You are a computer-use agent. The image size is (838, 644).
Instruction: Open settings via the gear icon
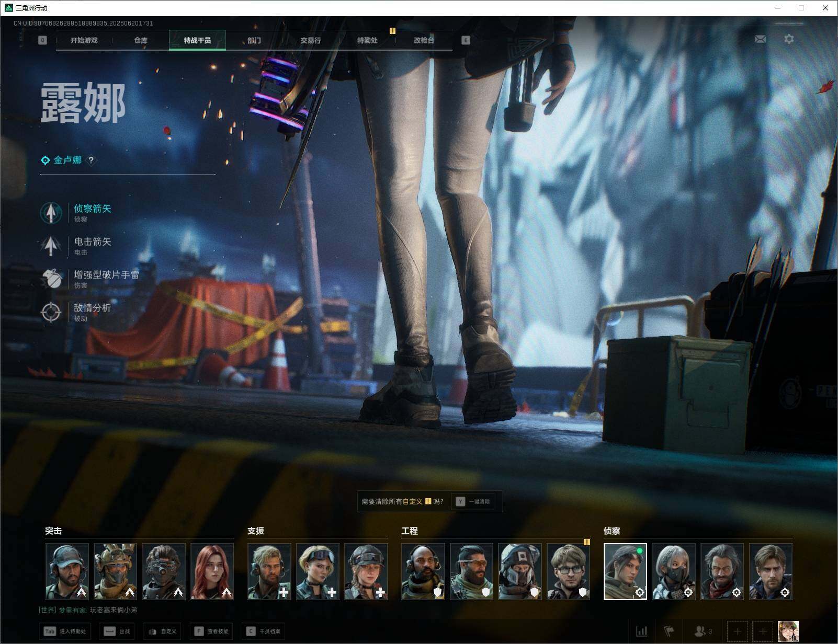click(789, 39)
